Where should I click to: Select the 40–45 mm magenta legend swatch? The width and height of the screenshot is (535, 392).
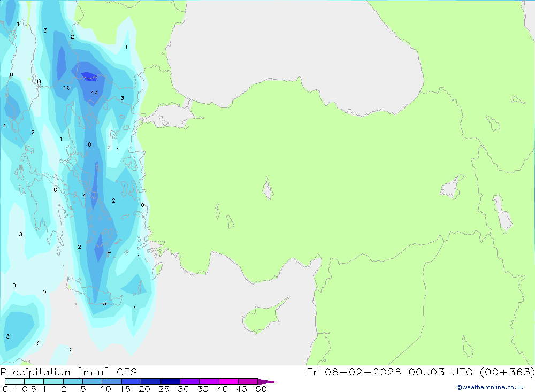(x=228, y=381)
